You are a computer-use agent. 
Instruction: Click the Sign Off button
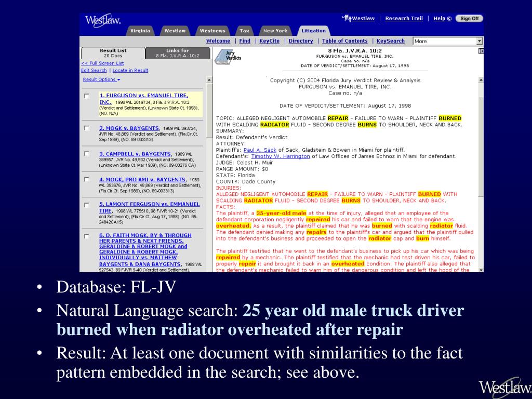469,19
